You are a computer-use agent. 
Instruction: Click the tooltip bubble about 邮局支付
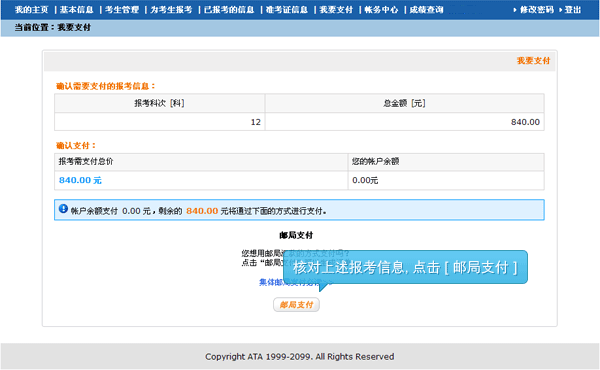405,267
